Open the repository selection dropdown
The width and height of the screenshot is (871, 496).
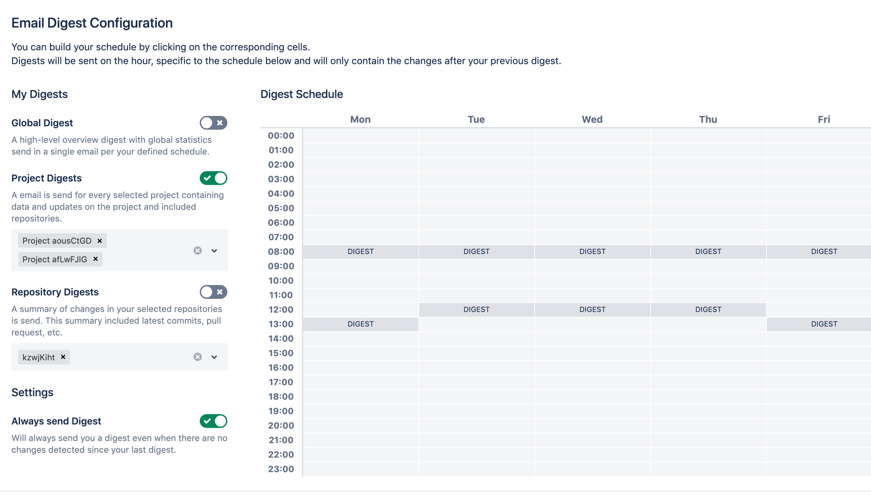click(x=214, y=357)
